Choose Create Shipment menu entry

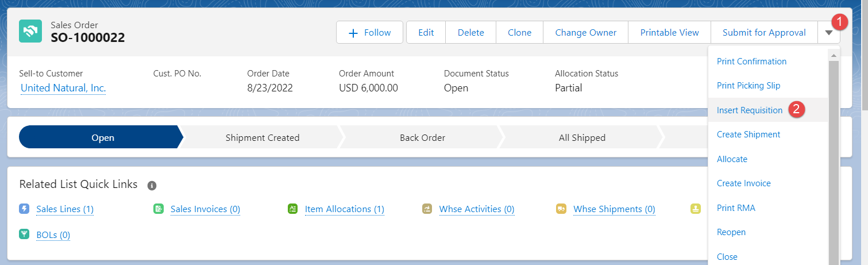(749, 135)
